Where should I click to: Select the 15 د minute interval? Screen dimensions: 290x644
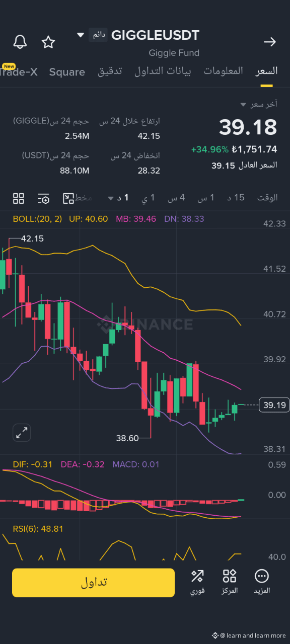[236, 198]
